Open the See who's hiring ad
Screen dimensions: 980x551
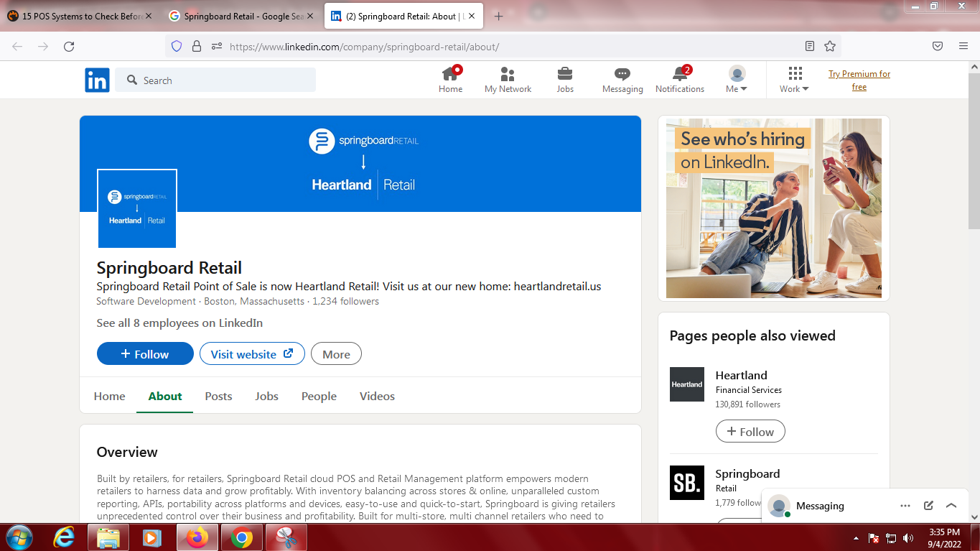tap(774, 208)
